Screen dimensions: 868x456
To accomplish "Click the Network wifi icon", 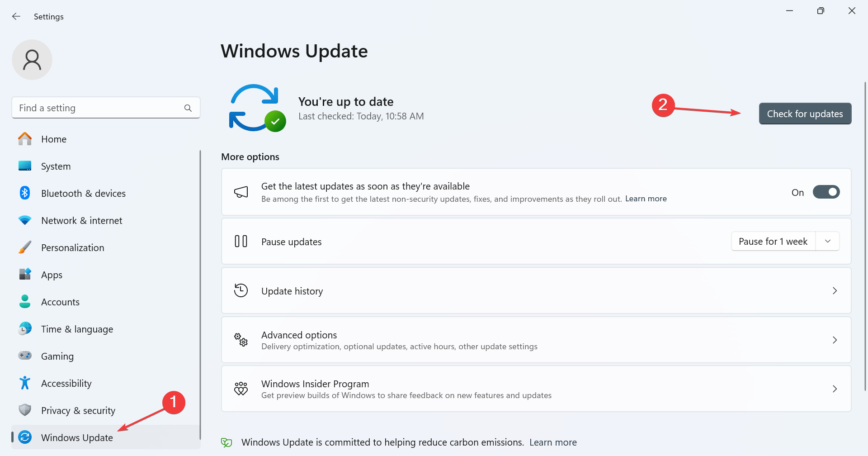I will [25, 220].
